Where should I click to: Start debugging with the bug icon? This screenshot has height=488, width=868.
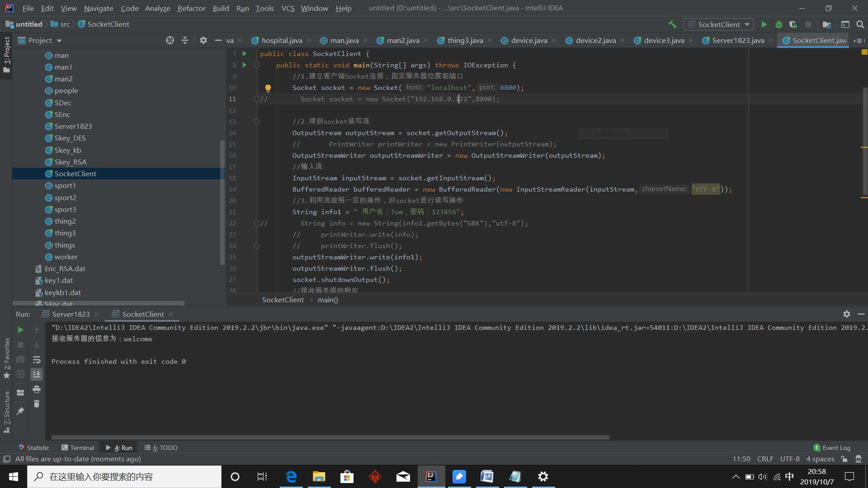point(779,24)
